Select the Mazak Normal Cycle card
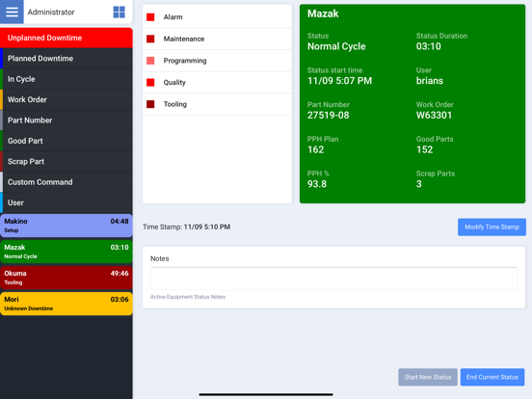 66,252
